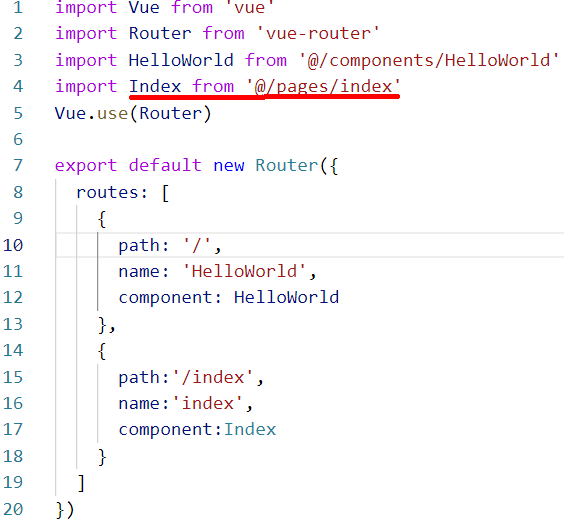Click the closing }) on line 20
This screenshot has height=525, width=564.
(65, 510)
